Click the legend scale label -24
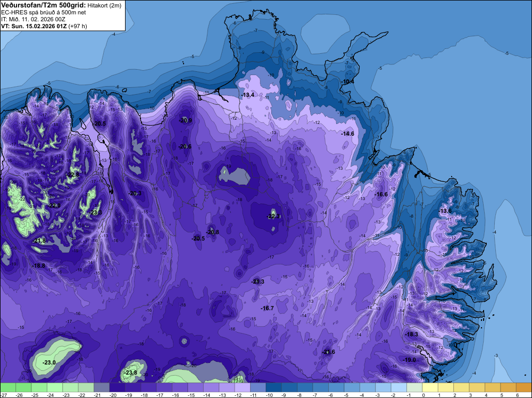The image size is (532, 398). (x=49, y=395)
